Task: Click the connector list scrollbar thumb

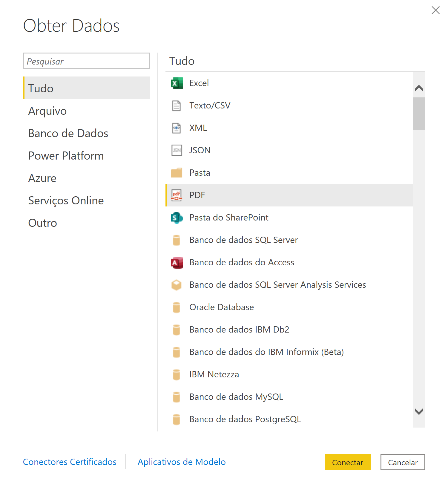Action: 419,114
